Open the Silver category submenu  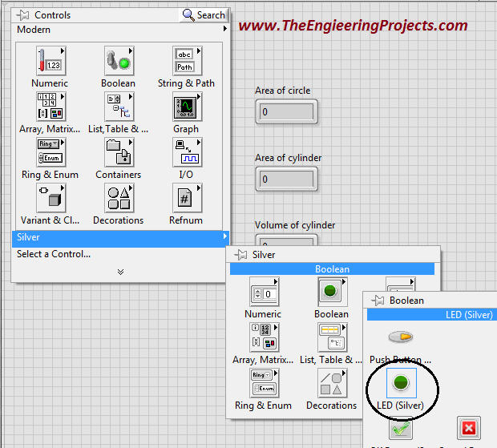click(120, 237)
